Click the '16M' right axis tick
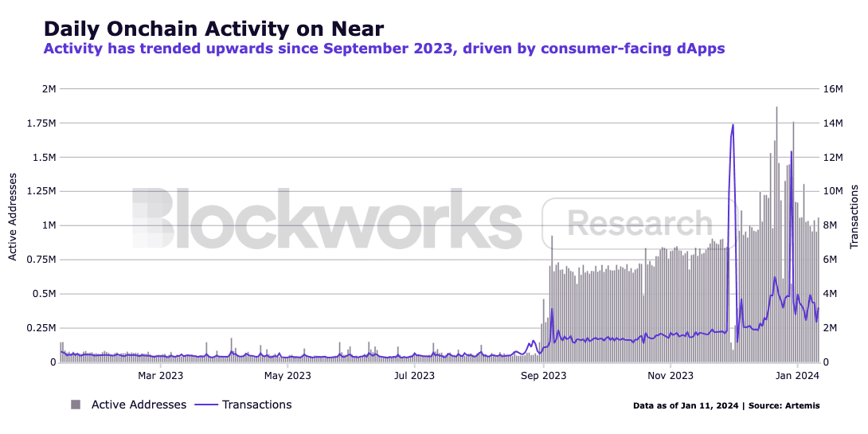Image resolution: width=868 pixels, height=434 pixels. pos(833,88)
